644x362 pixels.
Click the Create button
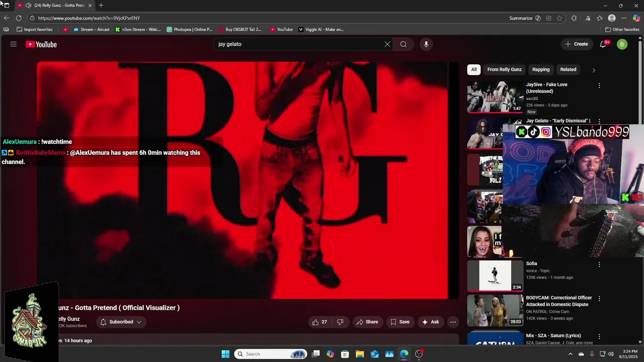tap(576, 44)
